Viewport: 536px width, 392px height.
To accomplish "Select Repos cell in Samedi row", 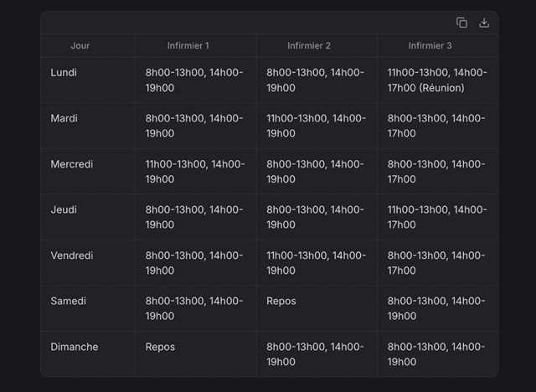I will click(x=281, y=301).
